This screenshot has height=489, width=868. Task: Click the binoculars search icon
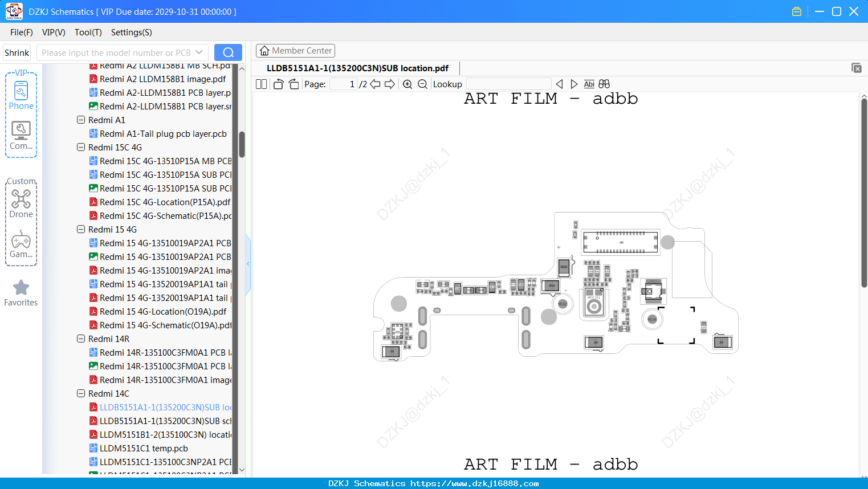(x=604, y=84)
